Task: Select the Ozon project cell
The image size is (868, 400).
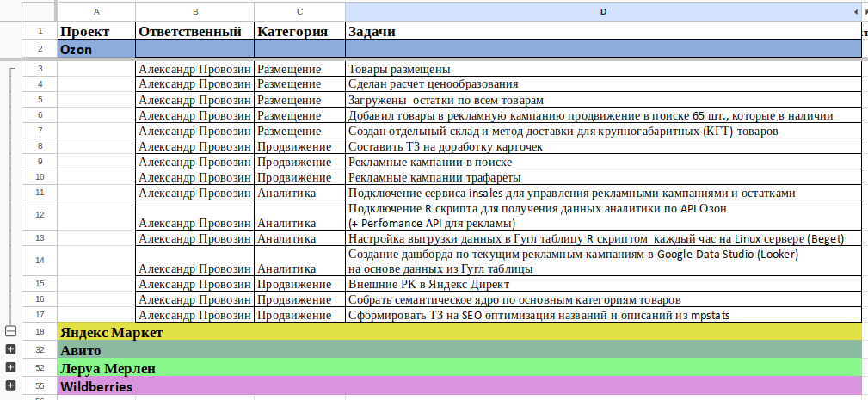Action: pyautogui.click(x=96, y=49)
